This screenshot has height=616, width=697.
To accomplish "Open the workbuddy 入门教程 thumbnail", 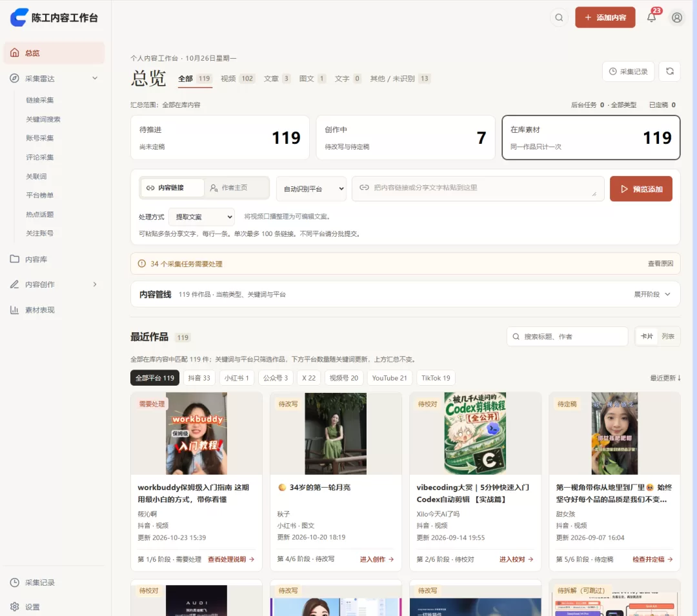I will coord(196,433).
